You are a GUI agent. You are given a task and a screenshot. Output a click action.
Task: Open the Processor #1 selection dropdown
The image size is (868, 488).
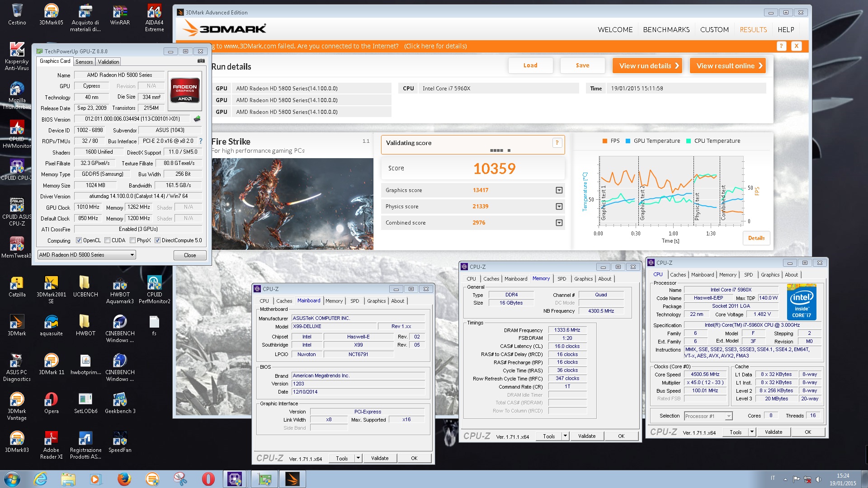coord(708,416)
